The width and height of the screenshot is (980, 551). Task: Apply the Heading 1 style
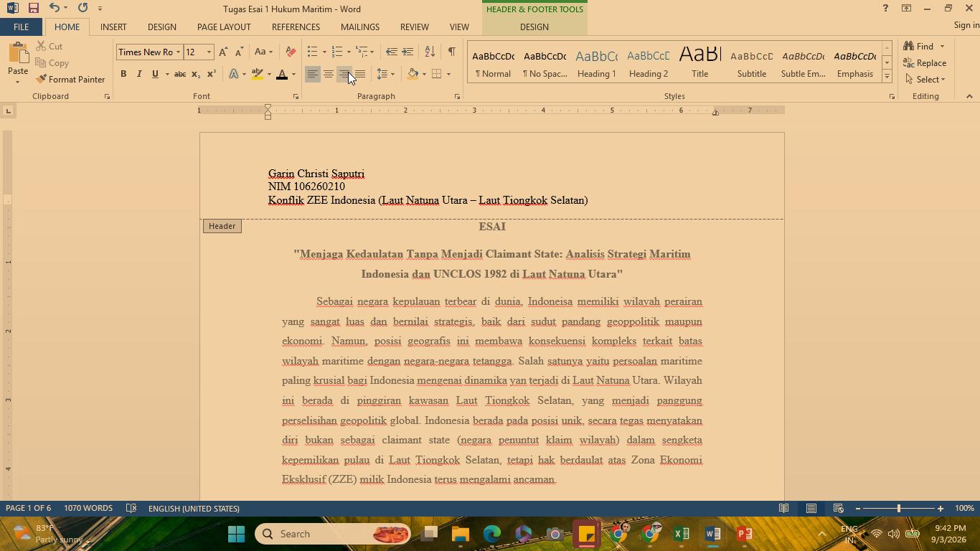pos(597,62)
